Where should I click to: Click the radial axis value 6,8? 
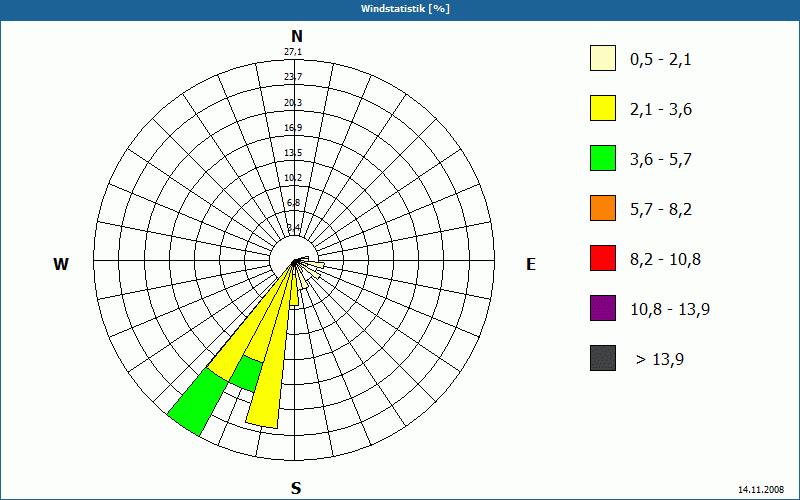(x=293, y=203)
